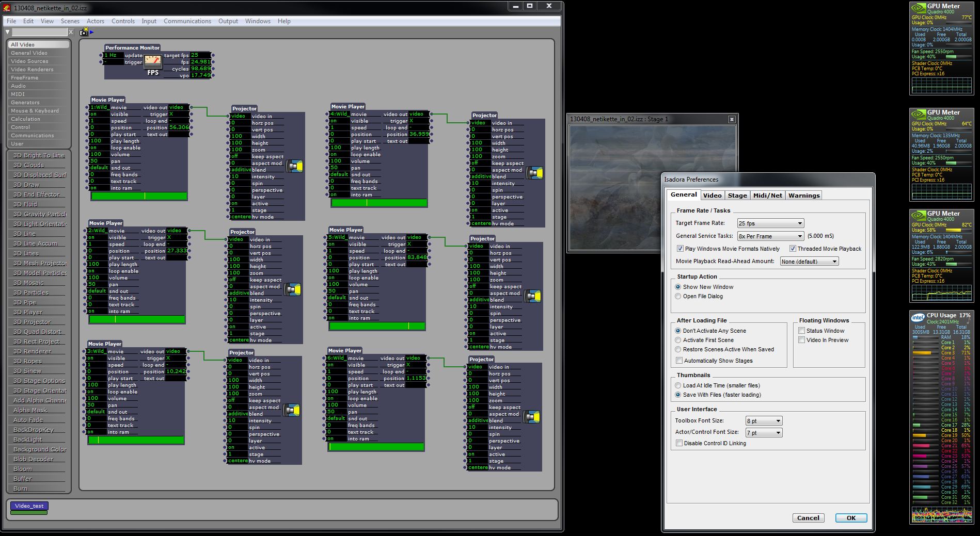Click the projector icon wired to movie 1:Wild_
The image size is (980, 536).
tap(294, 166)
